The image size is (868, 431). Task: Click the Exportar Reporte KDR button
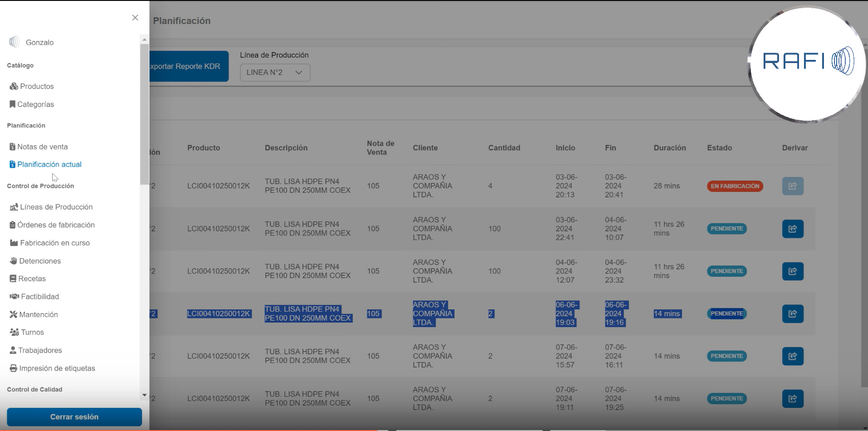coord(189,66)
